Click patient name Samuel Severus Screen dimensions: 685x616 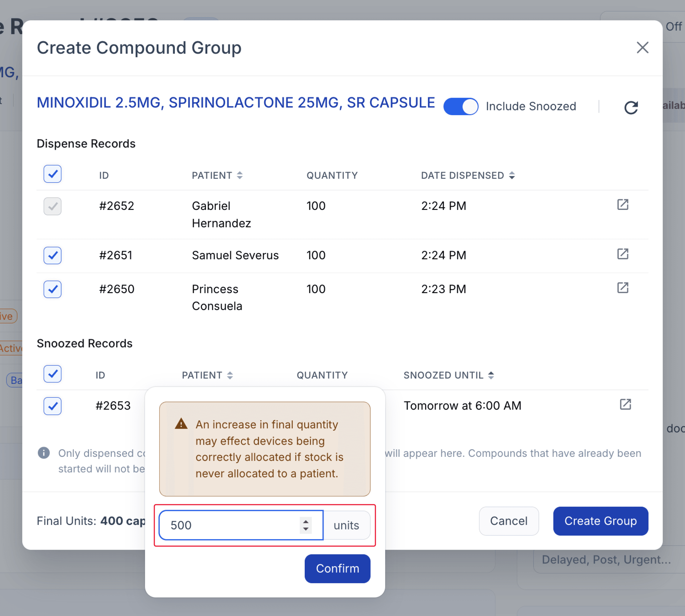pyautogui.click(x=235, y=255)
